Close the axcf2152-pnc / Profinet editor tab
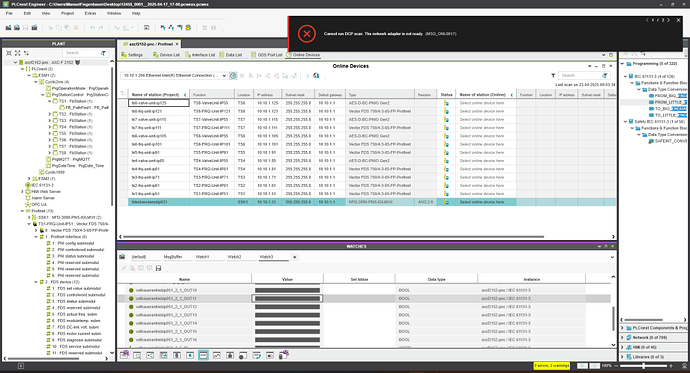The width and height of the screenshot is (690, 373). (177, 44)
